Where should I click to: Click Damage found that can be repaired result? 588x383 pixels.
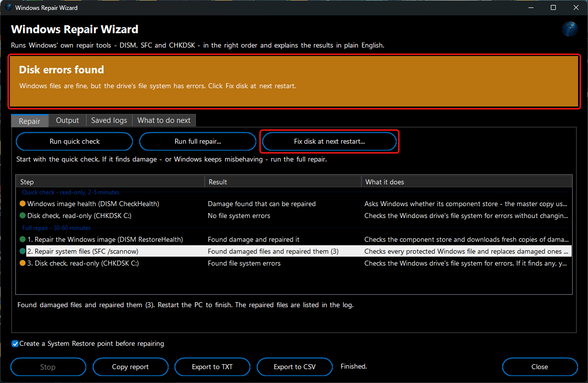pyautogui.click(x=262, y=204)
